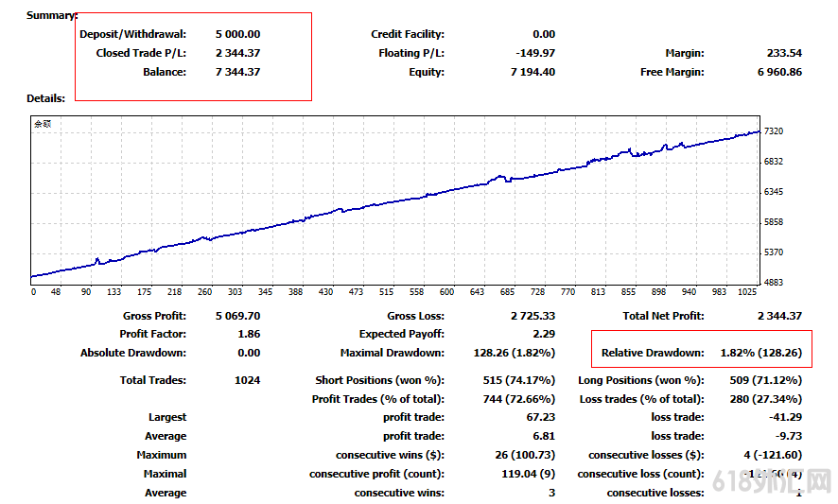Select the Total Net Profit value
The width and height of the screenshot is (838, 504).
[x=778, y=316]
